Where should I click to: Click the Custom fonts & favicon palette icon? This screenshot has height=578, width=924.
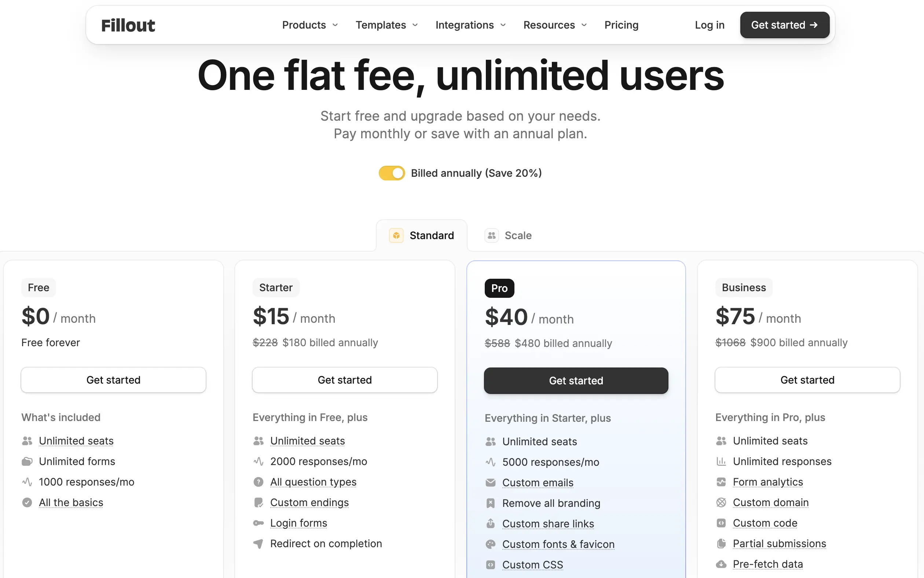490,544
